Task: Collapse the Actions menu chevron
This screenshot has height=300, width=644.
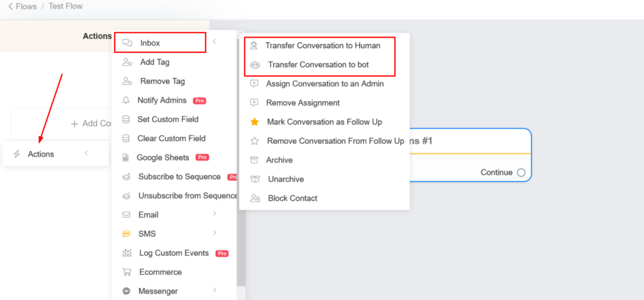Action: click(86, 153)
